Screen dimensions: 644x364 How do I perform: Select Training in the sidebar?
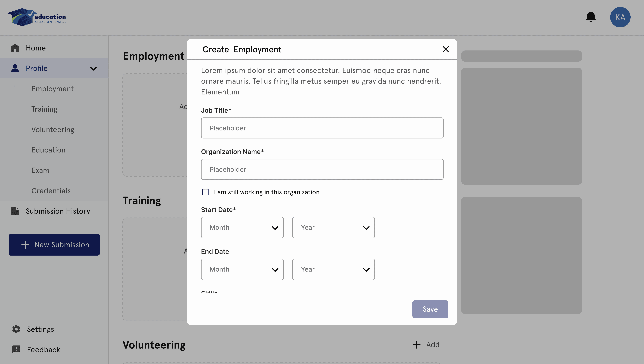click(44, 109)
